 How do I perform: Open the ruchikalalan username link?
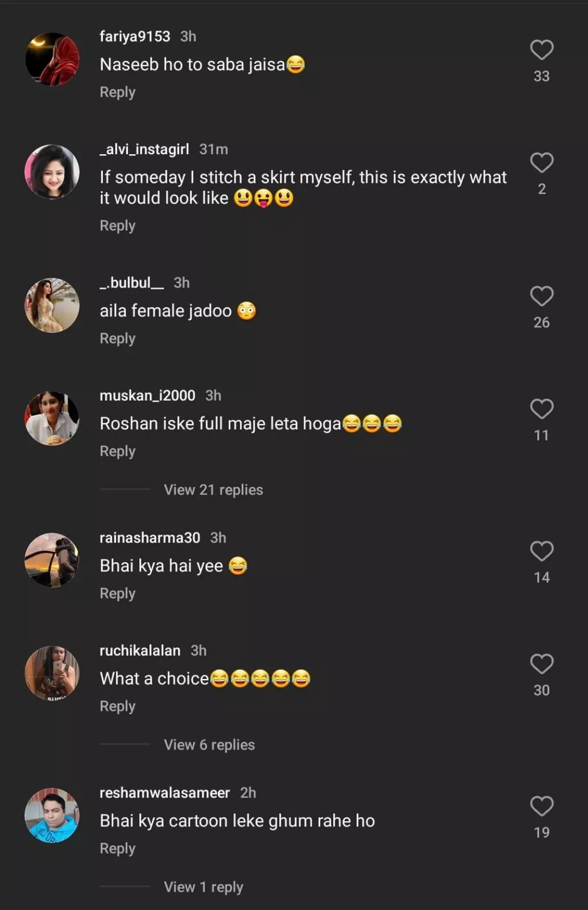(140, 650)
